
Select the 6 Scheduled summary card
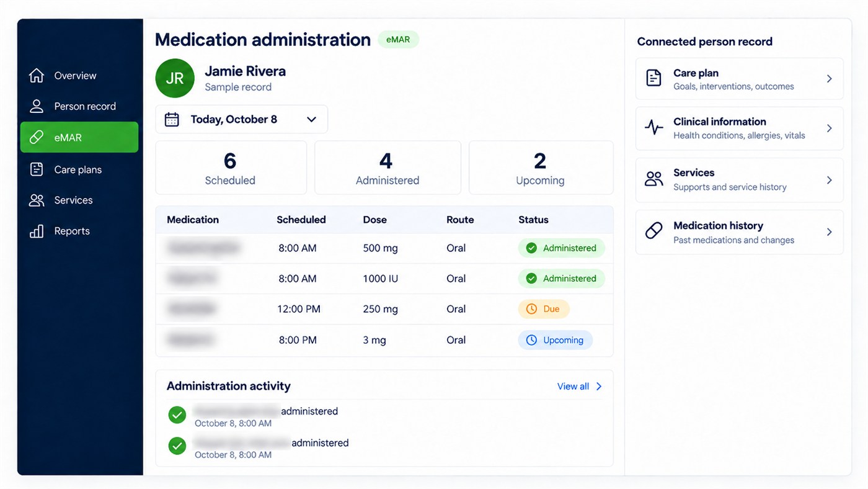point(231,168)
